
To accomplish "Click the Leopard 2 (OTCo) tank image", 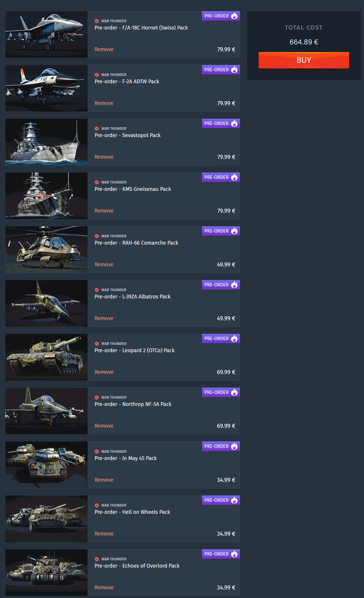I will tap(46, 357).
